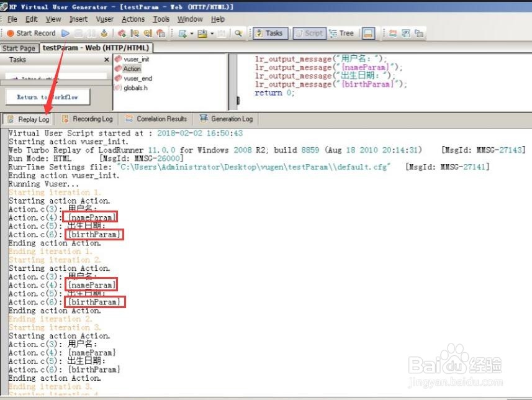Open the Window menu

(190, 19)
